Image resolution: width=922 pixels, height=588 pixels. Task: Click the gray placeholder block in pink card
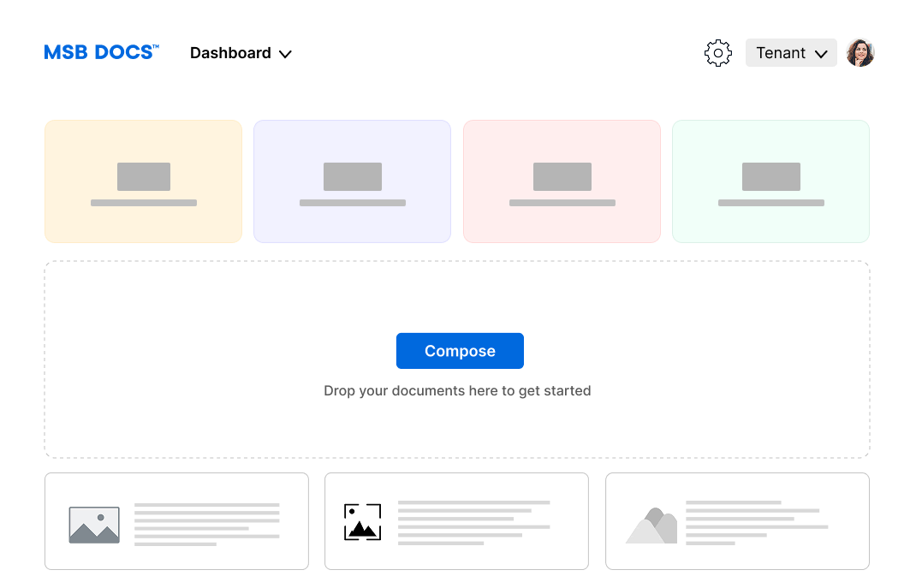pyautogui.click(x=562, y=176)
